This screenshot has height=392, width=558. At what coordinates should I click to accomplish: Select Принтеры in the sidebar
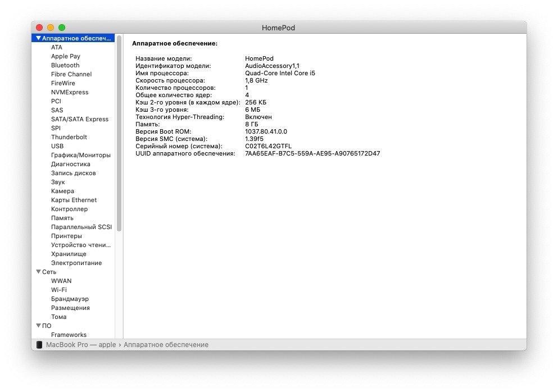point(66,236)
